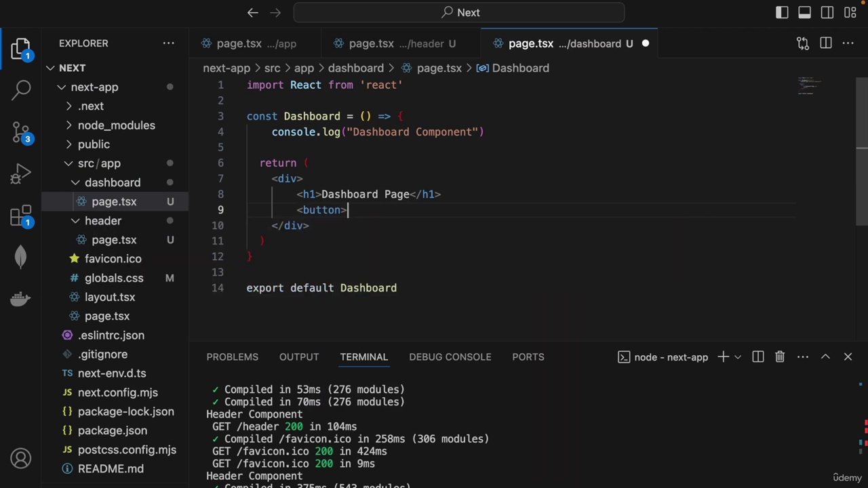The image size is (868, 488).
Task: Kill terminal with the trash icon
Action: coord(780,357)
